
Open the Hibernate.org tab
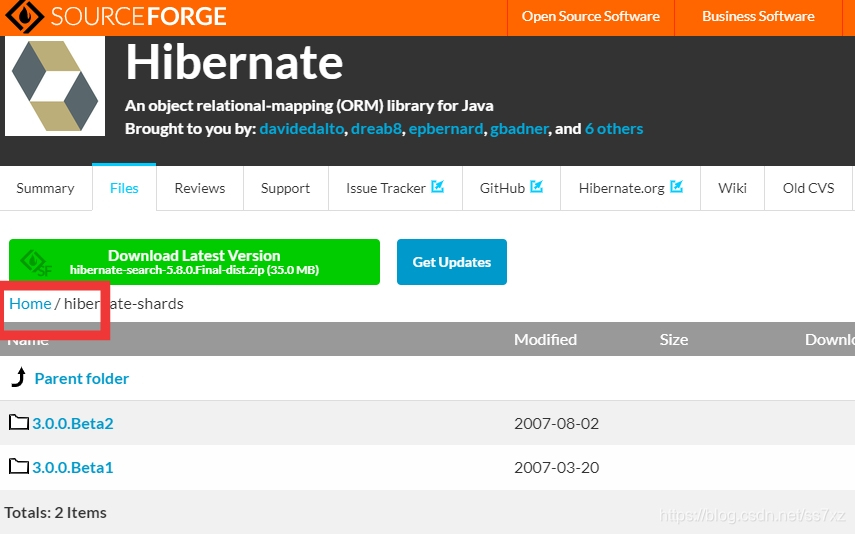click(x=630, y=188)
